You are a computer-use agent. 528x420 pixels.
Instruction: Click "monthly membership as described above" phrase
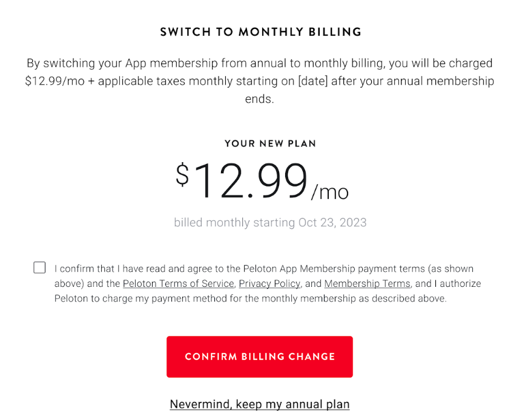click(x=371, y=298)
